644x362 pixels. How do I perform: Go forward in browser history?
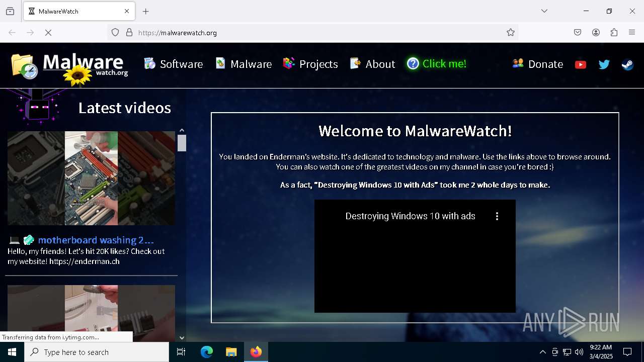(x=30, y=33)
